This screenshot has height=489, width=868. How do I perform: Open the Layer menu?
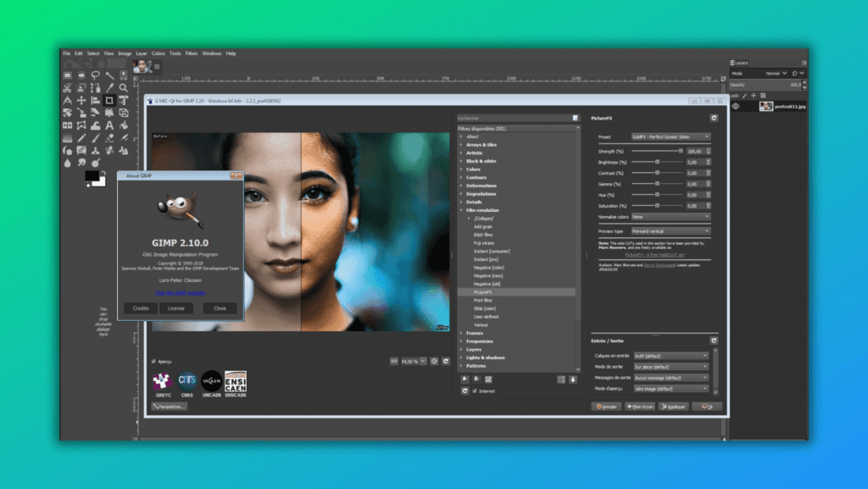point(142,53)
